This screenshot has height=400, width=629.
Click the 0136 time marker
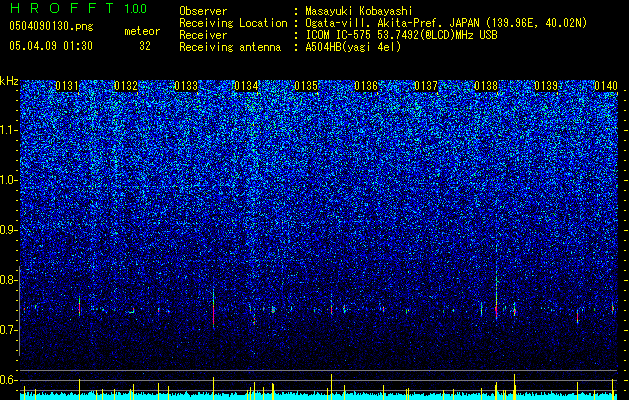point(366,86)
